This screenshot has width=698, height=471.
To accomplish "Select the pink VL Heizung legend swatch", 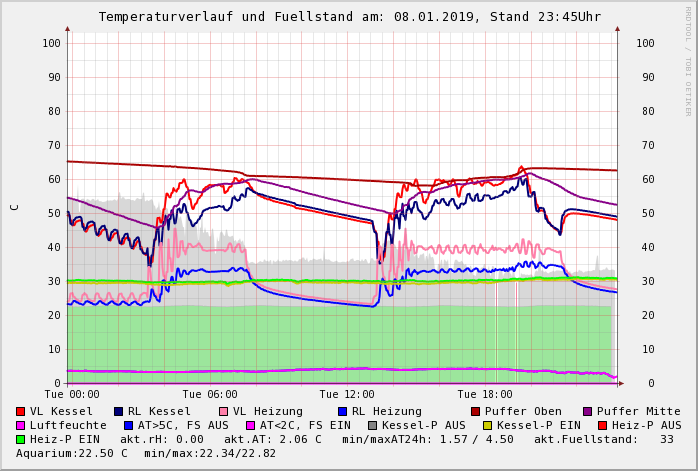I will (223, 411).
